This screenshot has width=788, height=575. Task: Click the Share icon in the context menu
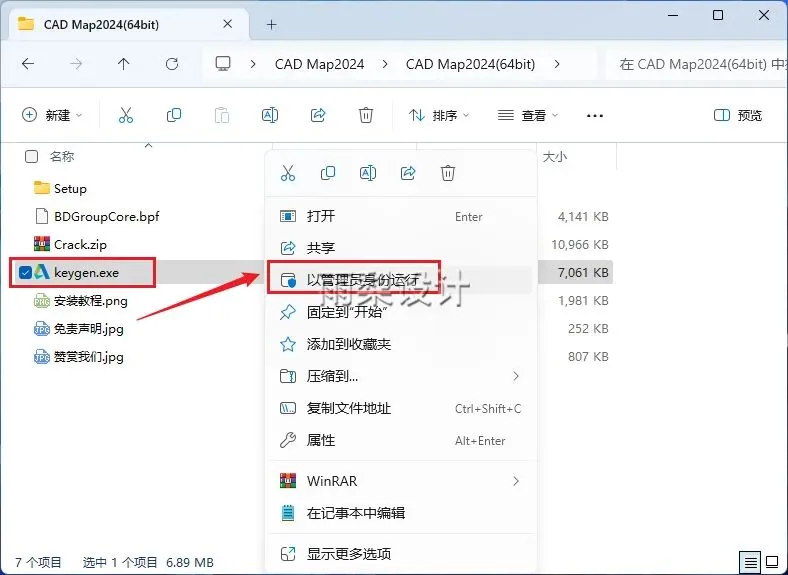[x=408, y=173]
